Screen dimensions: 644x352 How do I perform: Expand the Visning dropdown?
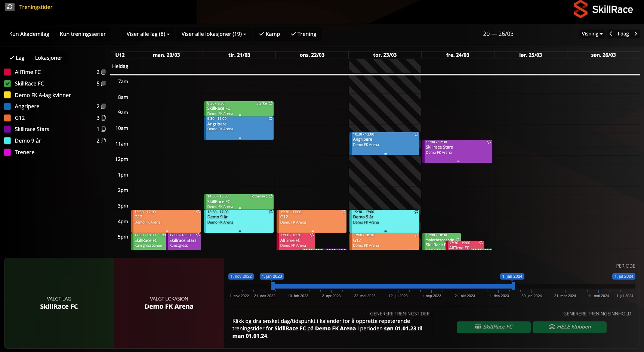tap(592, 34)
